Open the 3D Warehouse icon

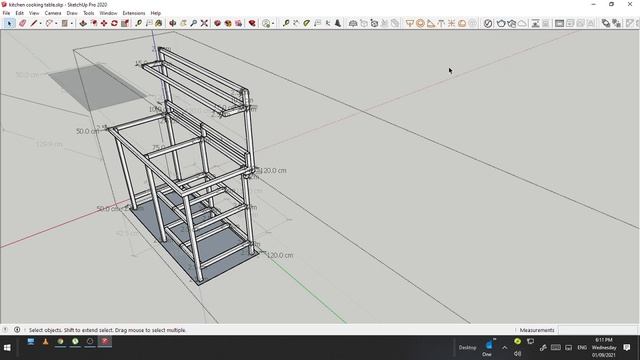(218, 23)
